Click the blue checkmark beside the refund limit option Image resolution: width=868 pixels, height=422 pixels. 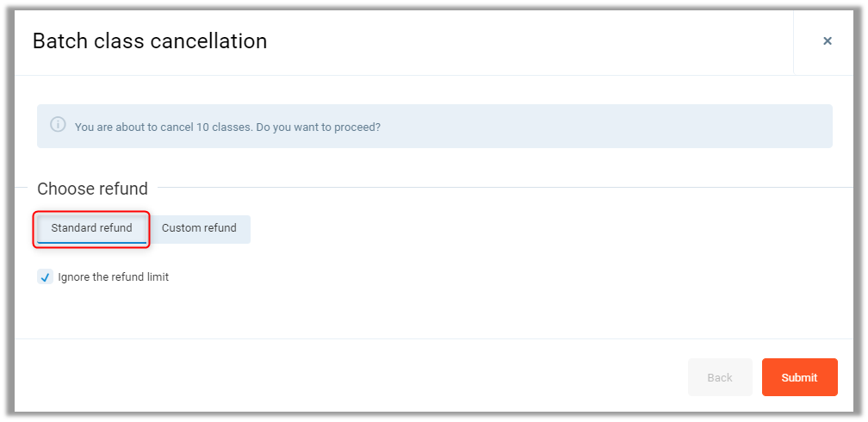46,277
